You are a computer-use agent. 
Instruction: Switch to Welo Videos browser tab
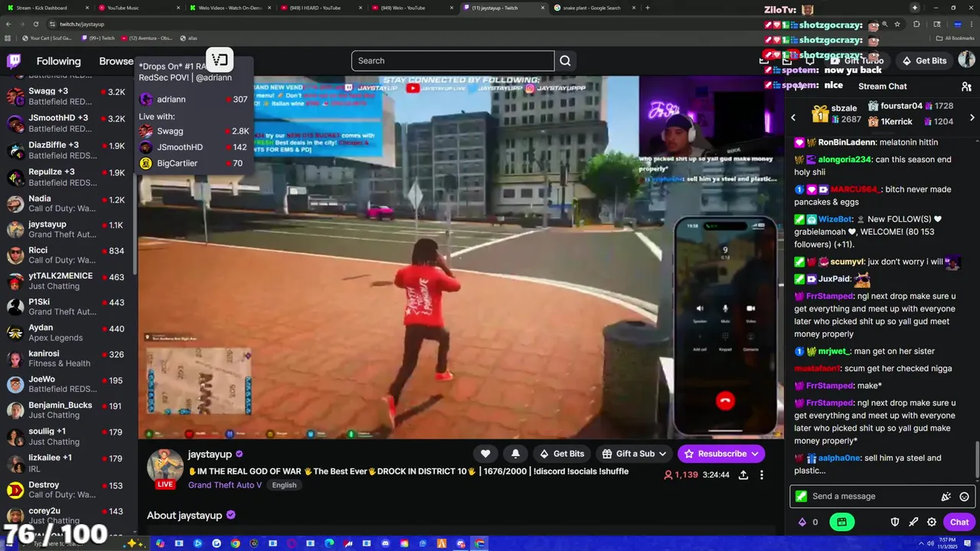tap(229, 8)
